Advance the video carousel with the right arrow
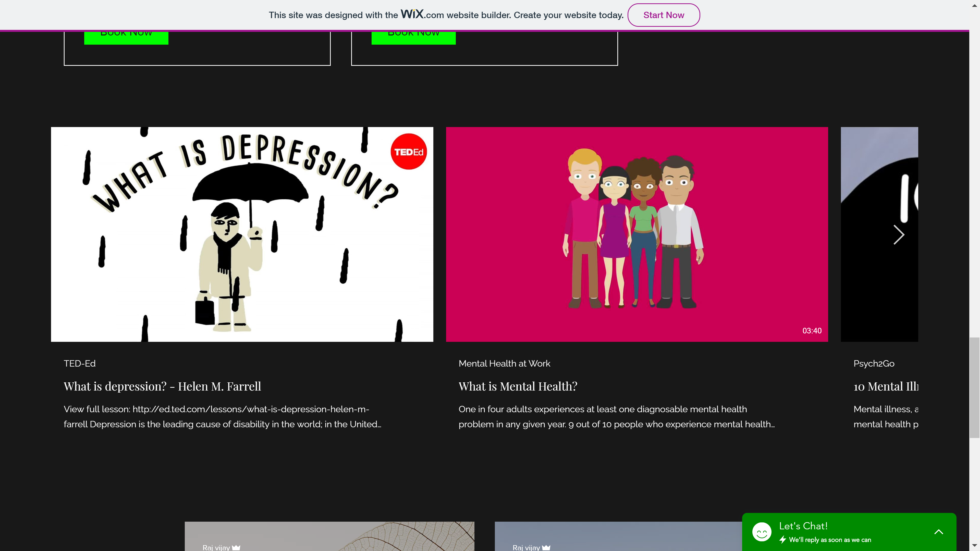This screenshot has width=980, height=551. [x=899, y=235]
